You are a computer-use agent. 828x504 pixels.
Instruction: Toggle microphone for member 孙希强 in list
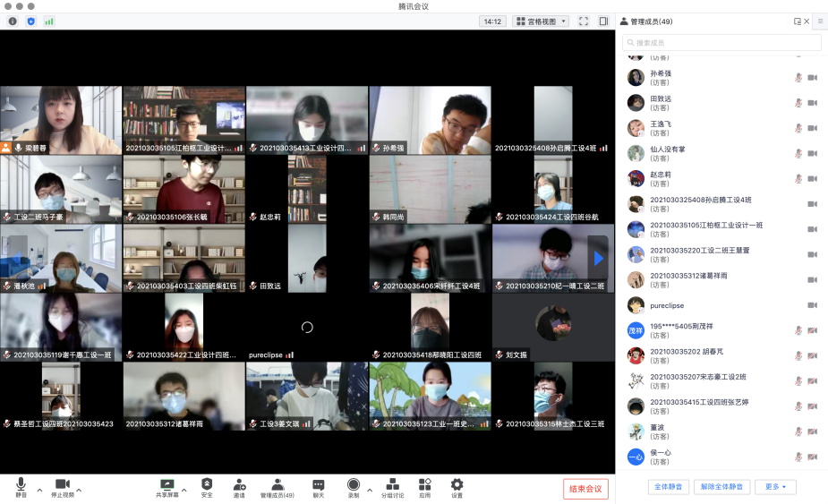tap(798, 78)
